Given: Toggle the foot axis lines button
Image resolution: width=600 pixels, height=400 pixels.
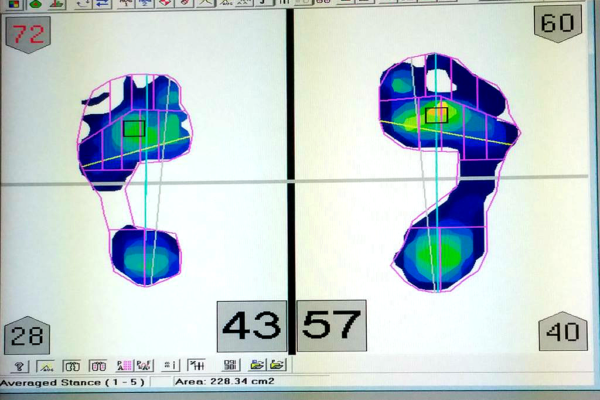Looking at the screenshot, I should (197, 365).
